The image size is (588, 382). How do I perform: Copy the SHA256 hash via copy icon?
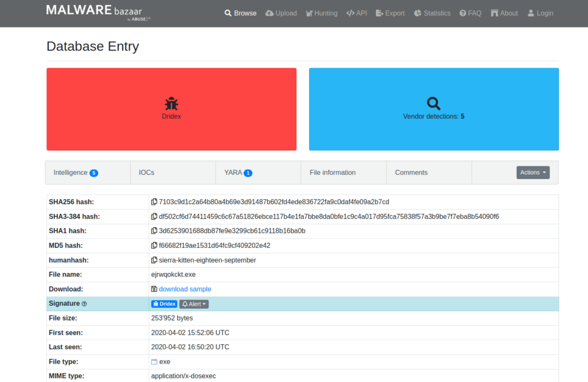[x=154, y=202]
